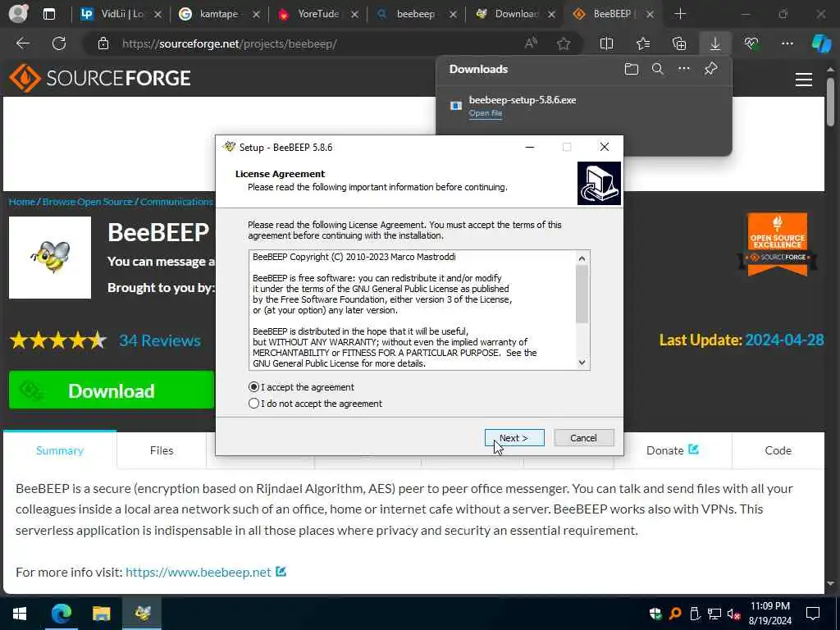Open Browser essentials heart icon
The width and height of the screenshot is (840, 630).
[751, 44]
